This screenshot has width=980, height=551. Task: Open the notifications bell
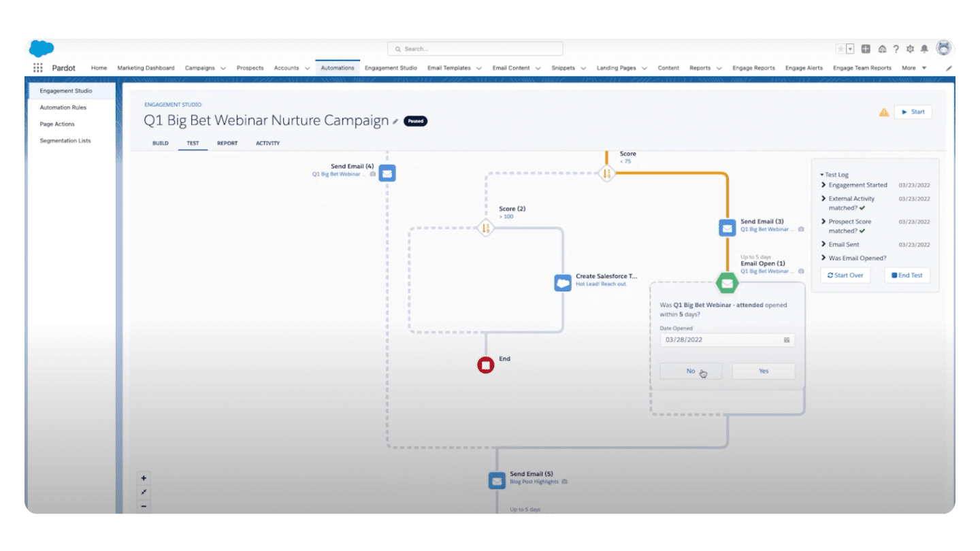pos(924,49)
